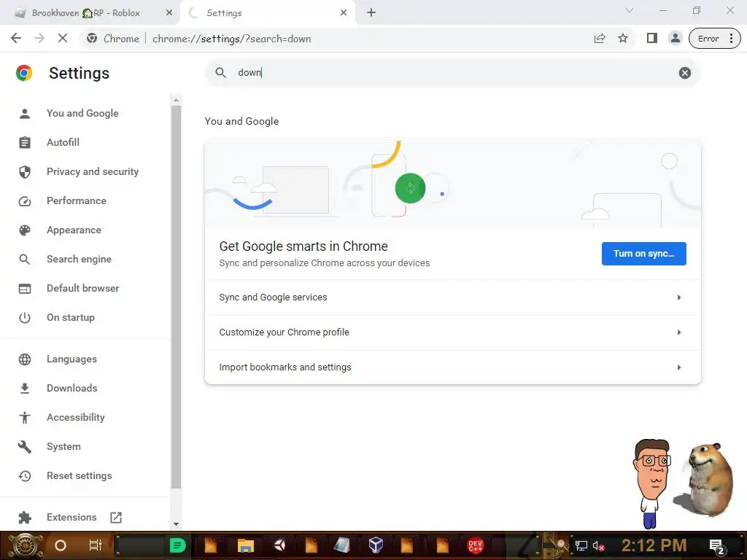Image resolution: width=747 pixels, height=560 pixels.
Task: Open the notification center icon
Action: pyautogui.click(x=716, y=546)
